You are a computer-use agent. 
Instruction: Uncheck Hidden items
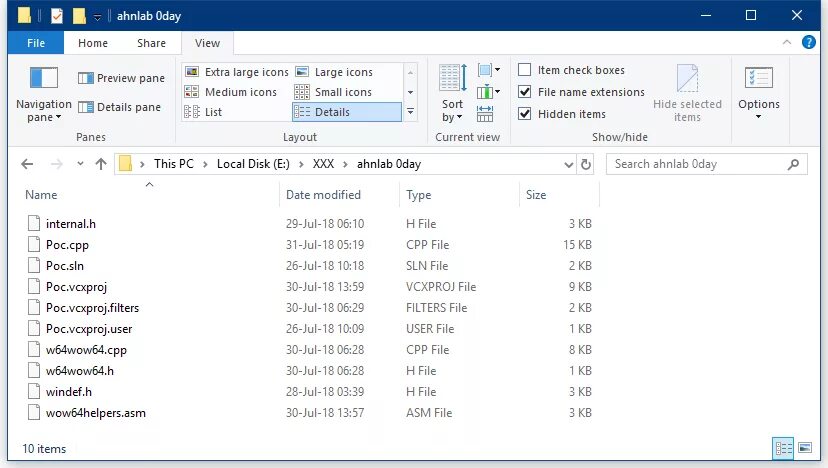pyautogui.click(x=524, y=114)
